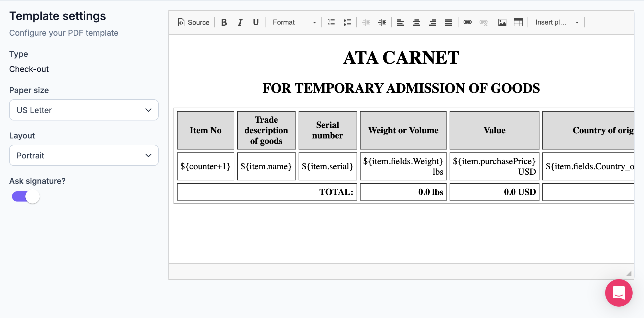Insert a bulleted list

click(x=347, y=22)
